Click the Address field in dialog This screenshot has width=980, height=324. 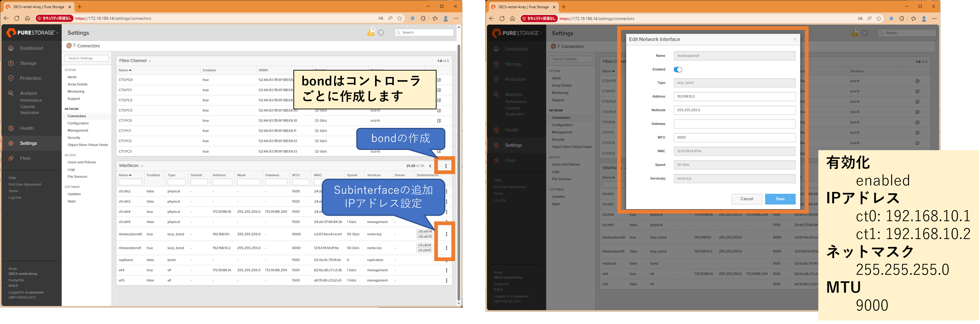coord(734,96)
